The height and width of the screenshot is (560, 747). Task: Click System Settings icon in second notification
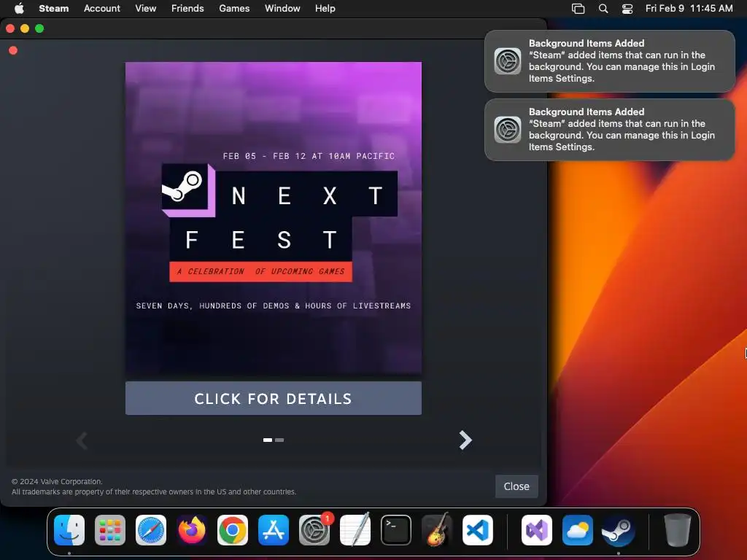tap(508, 130)
